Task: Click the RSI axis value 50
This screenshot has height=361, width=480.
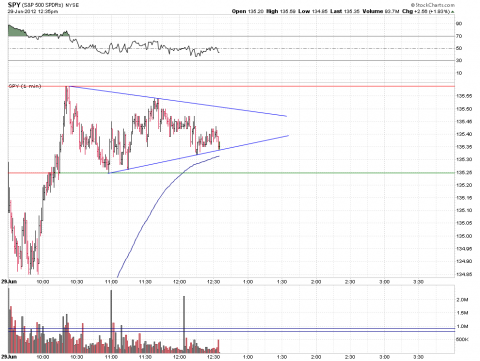Action: click(459, 48)
